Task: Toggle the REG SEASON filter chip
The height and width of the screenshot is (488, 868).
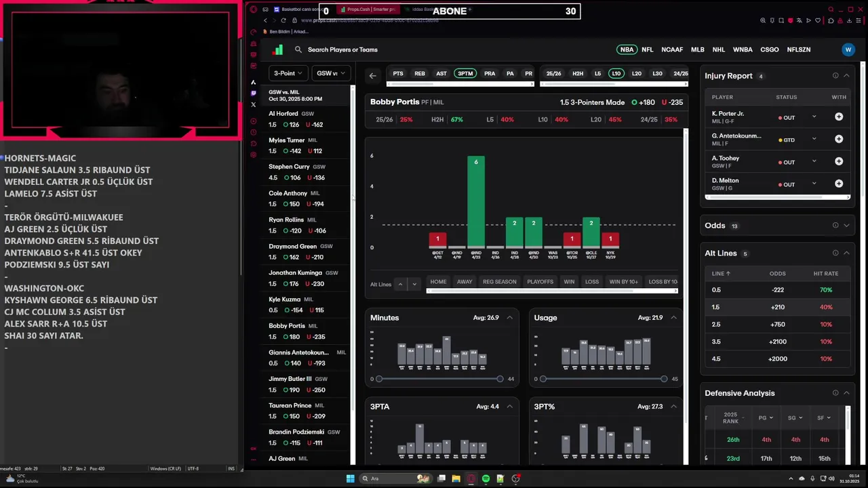Action: point(500,282)
